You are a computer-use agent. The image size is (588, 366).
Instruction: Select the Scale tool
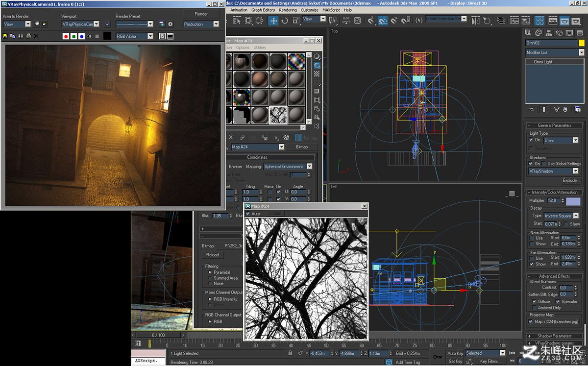tap(296, 21)
